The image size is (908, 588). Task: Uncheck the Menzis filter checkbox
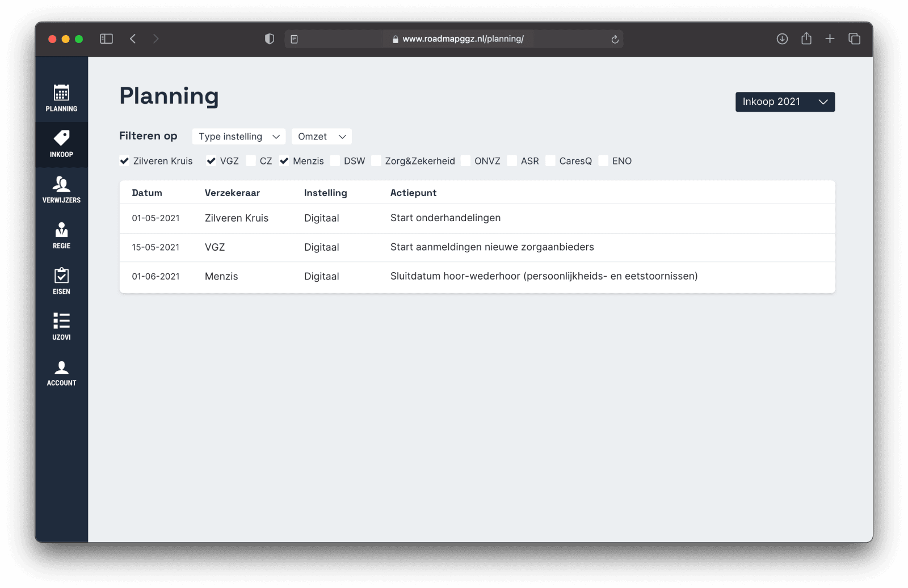pyautogui.click(x=284, y=161)
